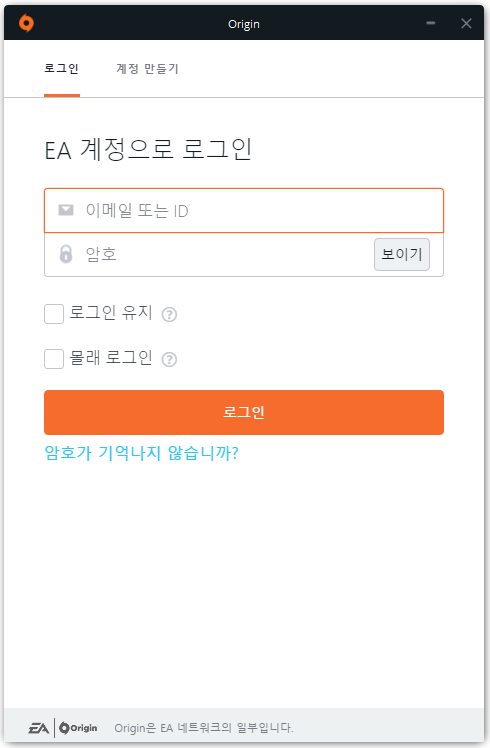Click the EA logo in footer
Viewport: 490px width, 748px height.
tap(39, 728)
